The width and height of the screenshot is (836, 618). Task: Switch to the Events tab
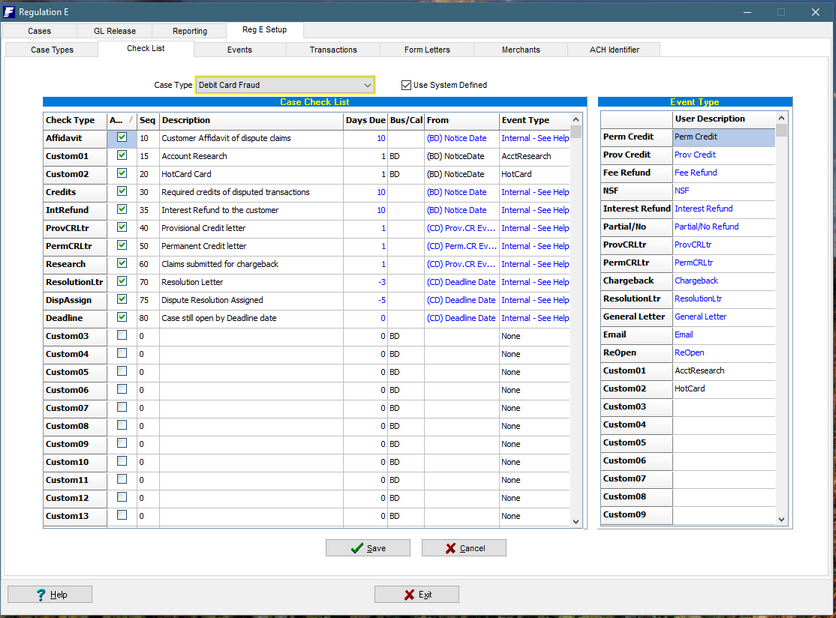coord(239,49)
